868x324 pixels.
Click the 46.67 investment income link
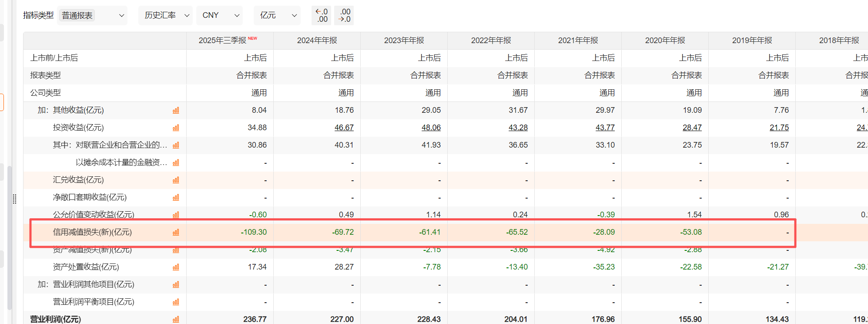[344, 128]
